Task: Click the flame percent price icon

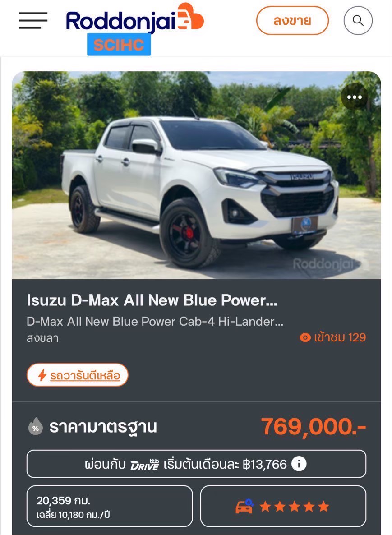Action: tap(36, 426)
